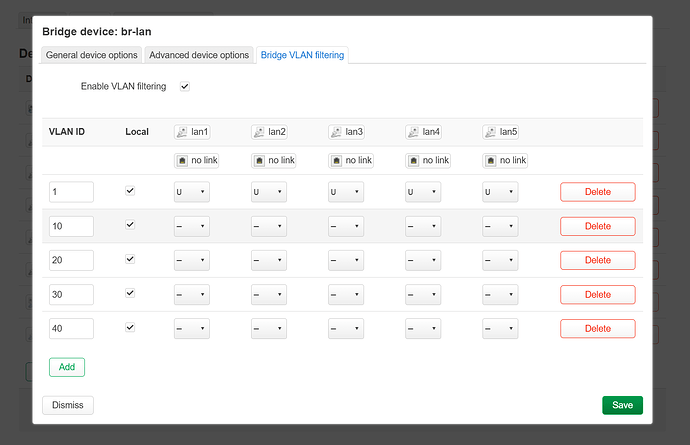Click the no link status icon under lan5
The image size is (690, 445).
[490, 160]
